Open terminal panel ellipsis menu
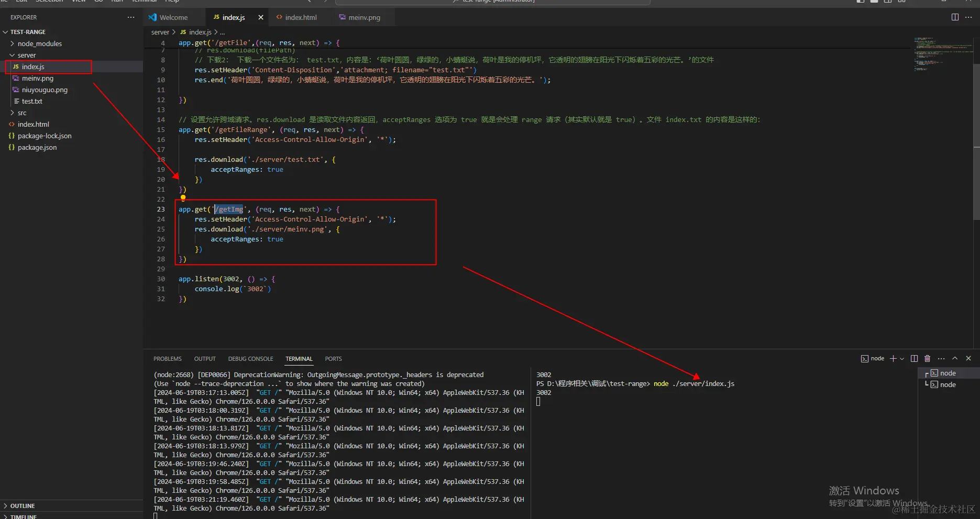 tap(941, 358)
